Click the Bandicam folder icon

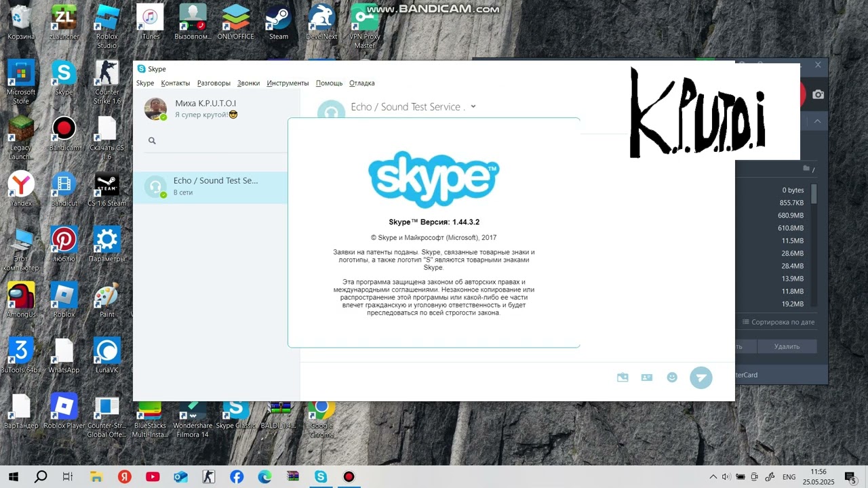click(x=807, y=168)
